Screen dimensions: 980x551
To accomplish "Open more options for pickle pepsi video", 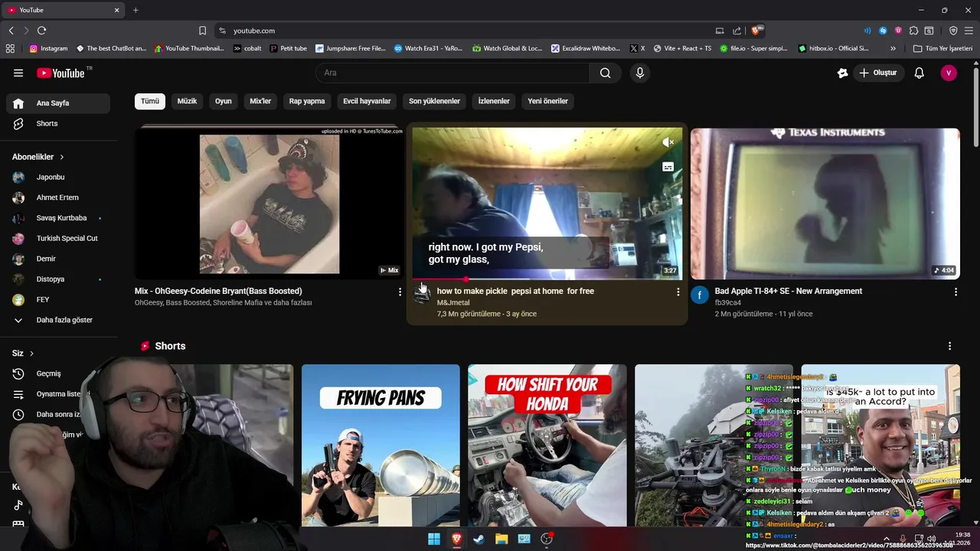I will 678,292.
